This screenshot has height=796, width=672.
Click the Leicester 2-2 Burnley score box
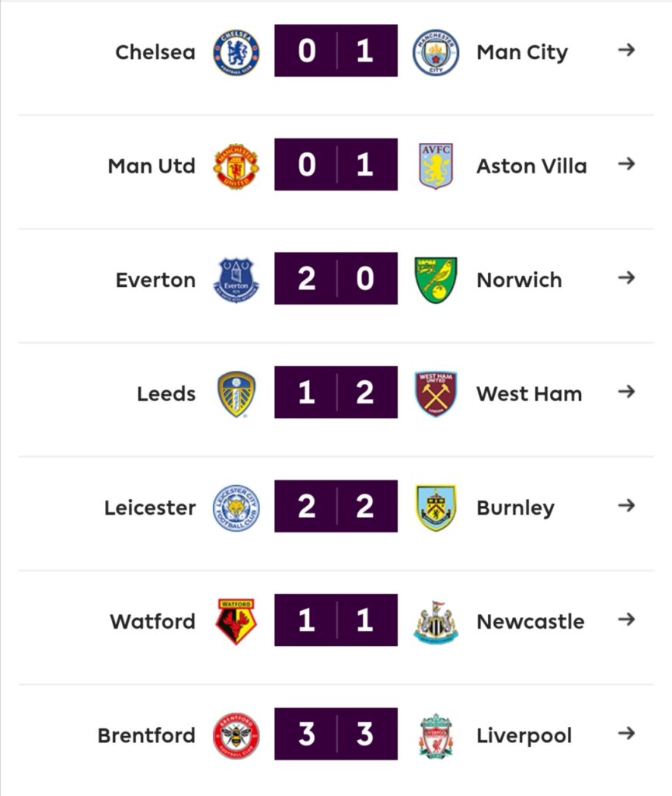[x=336, y=507]
